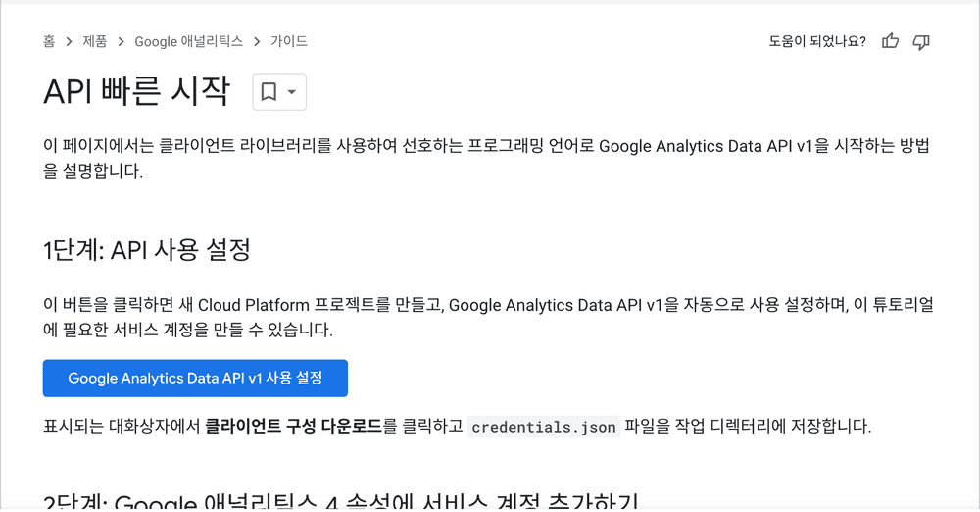The width and height of the screenshot is (980, 512).
Task: Open the 가이드 breadcrumb link
Action: (289, 41)
